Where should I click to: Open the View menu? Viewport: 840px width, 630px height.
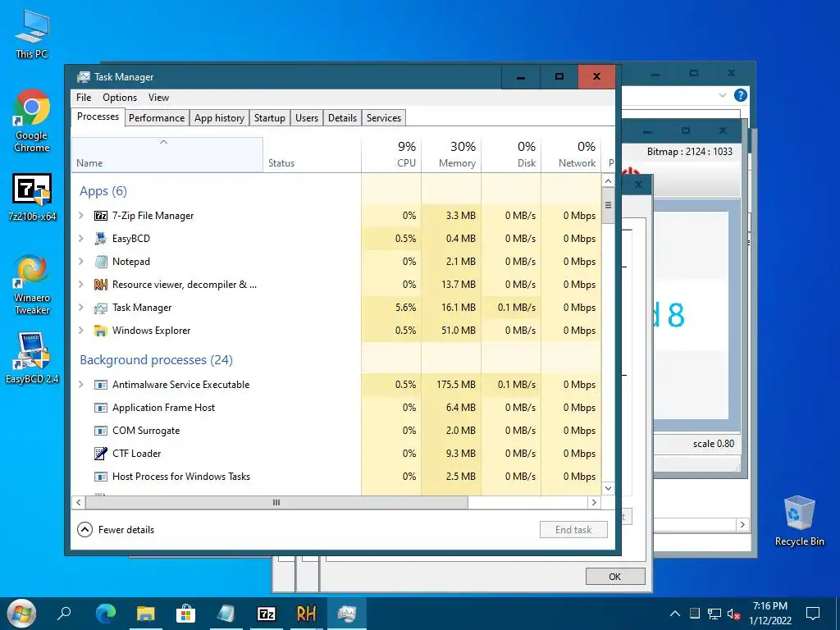158,98
